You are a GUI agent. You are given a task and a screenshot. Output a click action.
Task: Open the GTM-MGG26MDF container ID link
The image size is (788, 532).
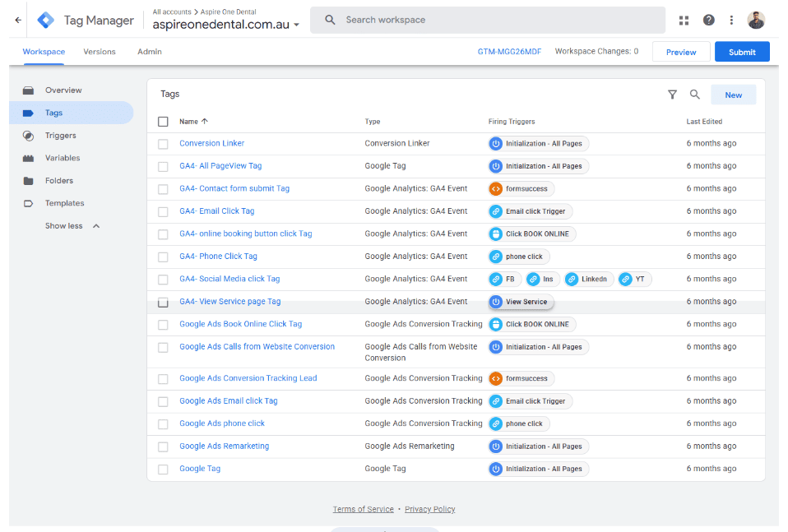pos(510,52)
